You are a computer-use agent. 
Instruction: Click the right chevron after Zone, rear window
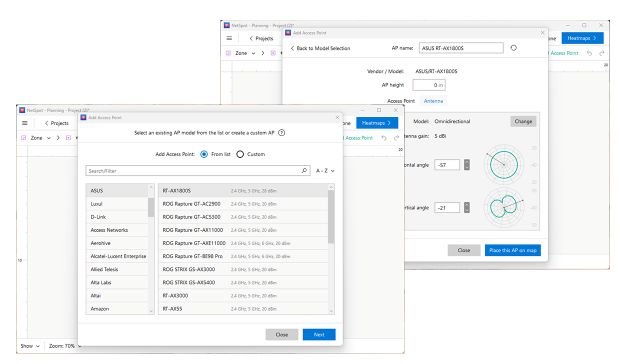(263, 53)
